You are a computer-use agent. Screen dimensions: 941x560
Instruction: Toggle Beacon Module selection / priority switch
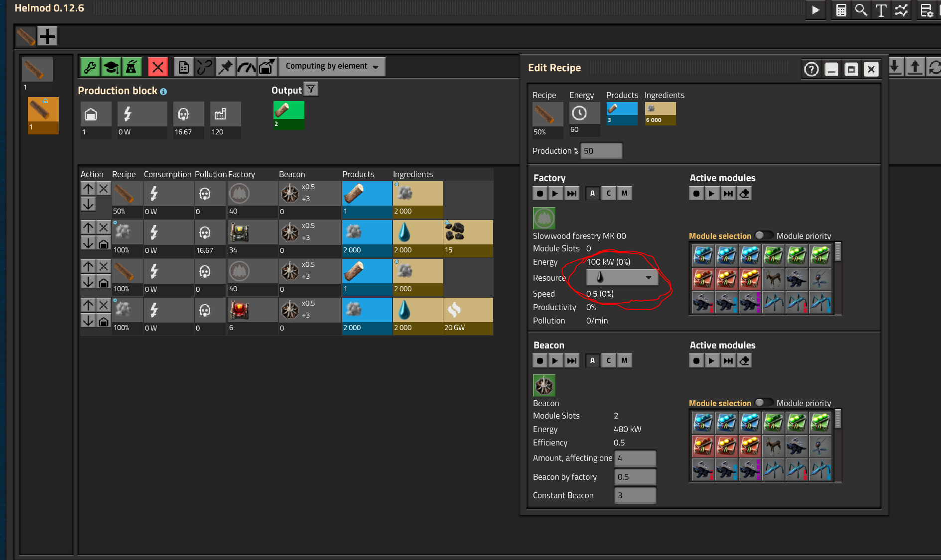[764, 403]
